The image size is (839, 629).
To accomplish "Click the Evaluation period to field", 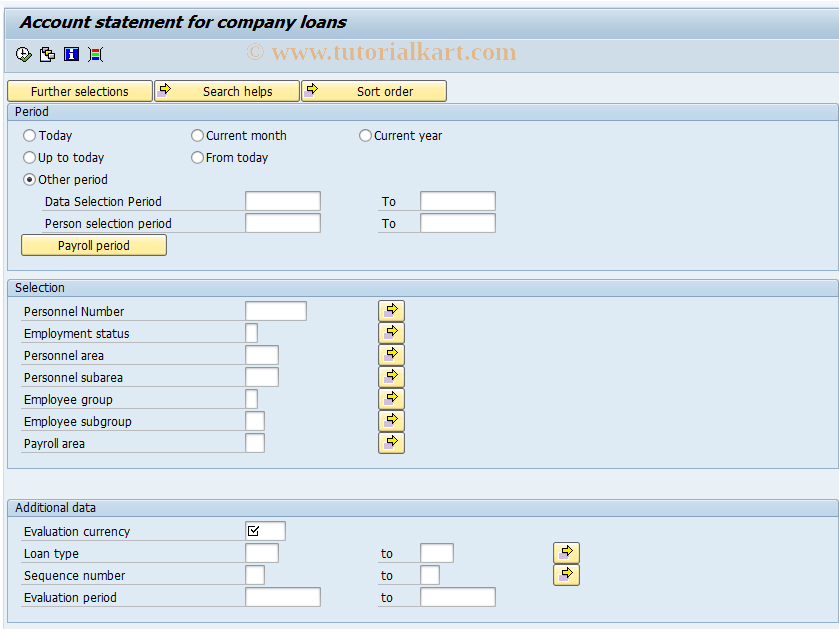I will point(457,597).
